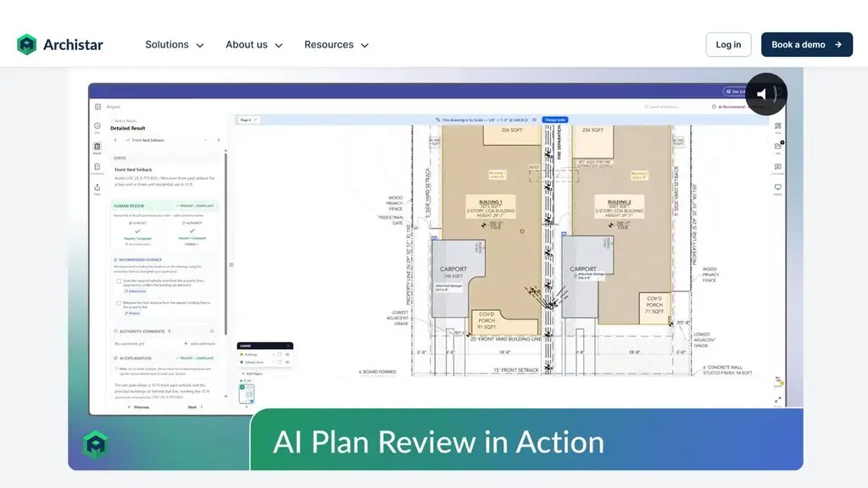The height and width of the screenshot is (488, 868).
Task: Go to next check with right chevron
Action: click(x=219, y=140)
